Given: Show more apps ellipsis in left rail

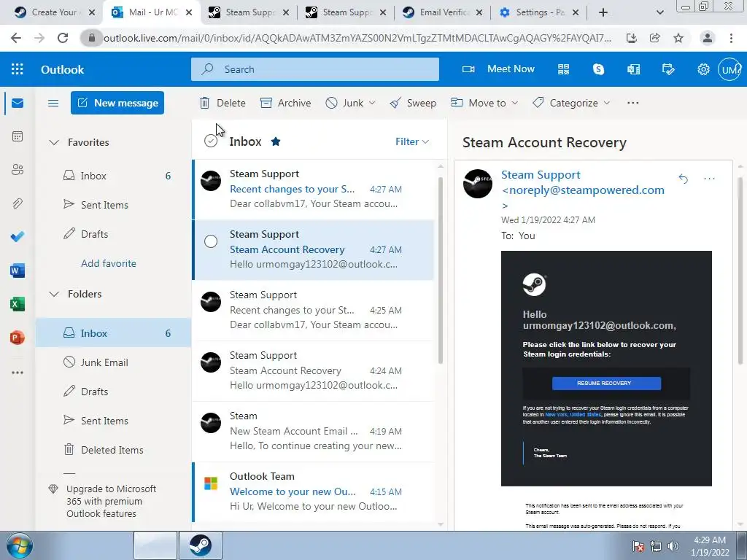Looking at the screenshot, I should 18,373.
